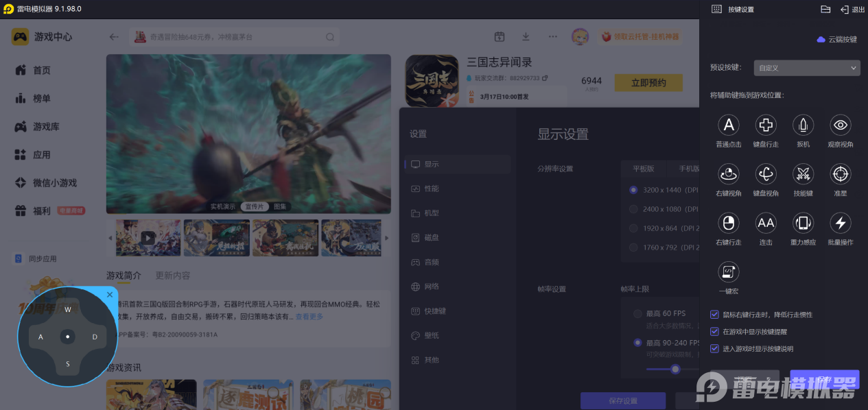Open 同步应用 sync apps entry
This screenshot has width=868, height=410.
(x=36, y=258)
